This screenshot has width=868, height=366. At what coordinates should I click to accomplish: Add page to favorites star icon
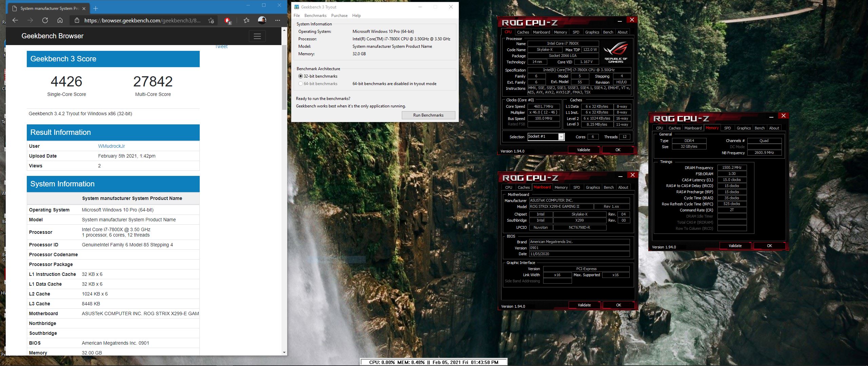coord(211,20)
